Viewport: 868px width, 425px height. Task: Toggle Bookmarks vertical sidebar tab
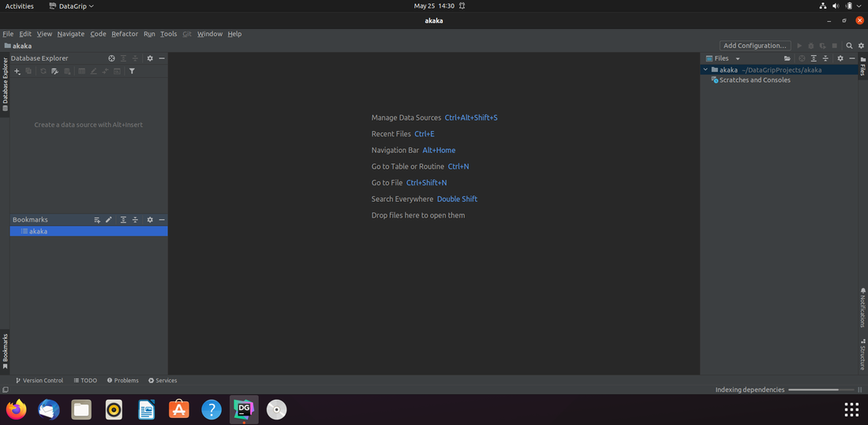click(5, 351)
